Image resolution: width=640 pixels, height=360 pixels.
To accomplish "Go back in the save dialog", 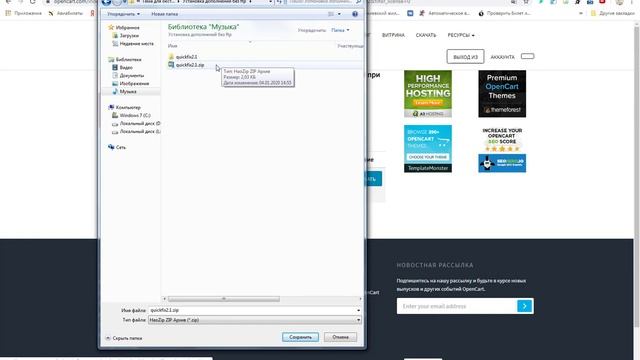I will [x=106, y=2].
